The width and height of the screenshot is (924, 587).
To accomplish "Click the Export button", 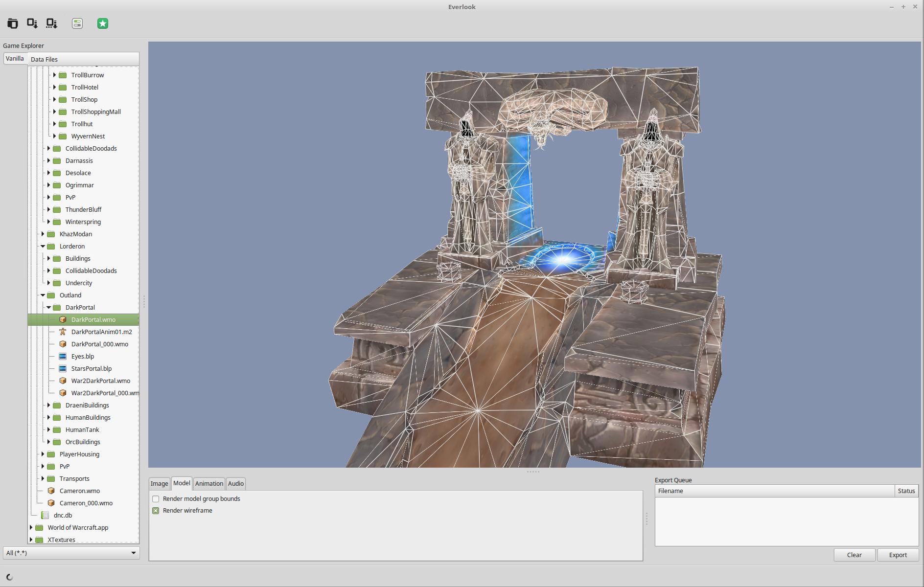I will [x=898, y=555].
